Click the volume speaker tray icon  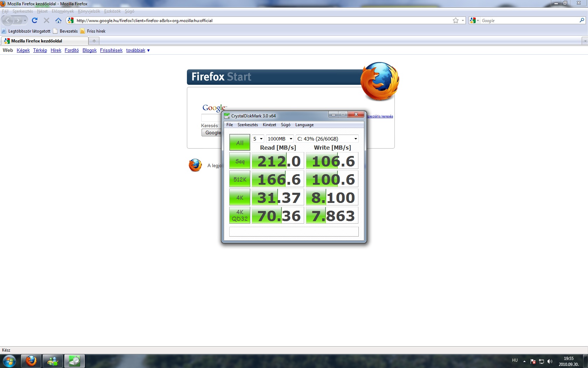[x=550, y=361]
